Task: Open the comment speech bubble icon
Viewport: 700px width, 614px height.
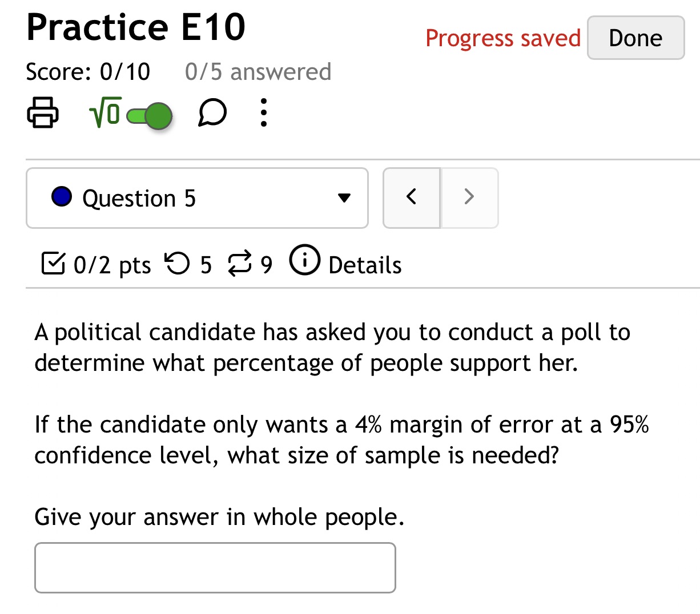Action: click(x=211, y=112)
